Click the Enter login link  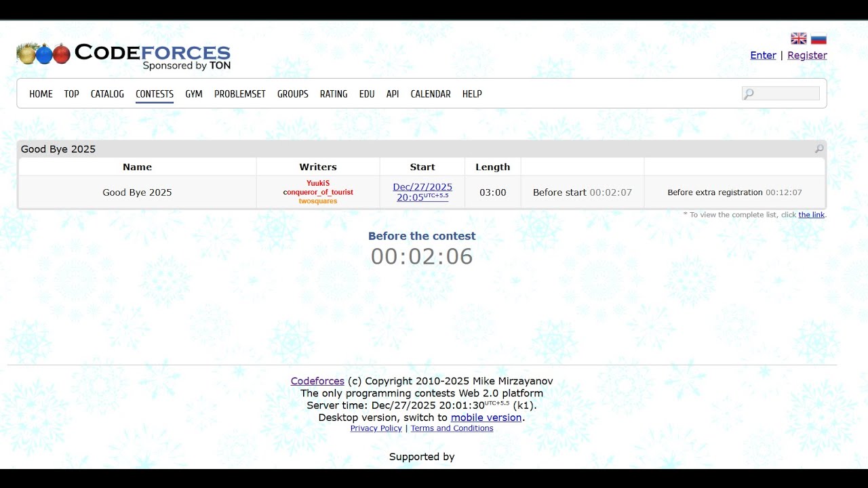click(763, 56)
